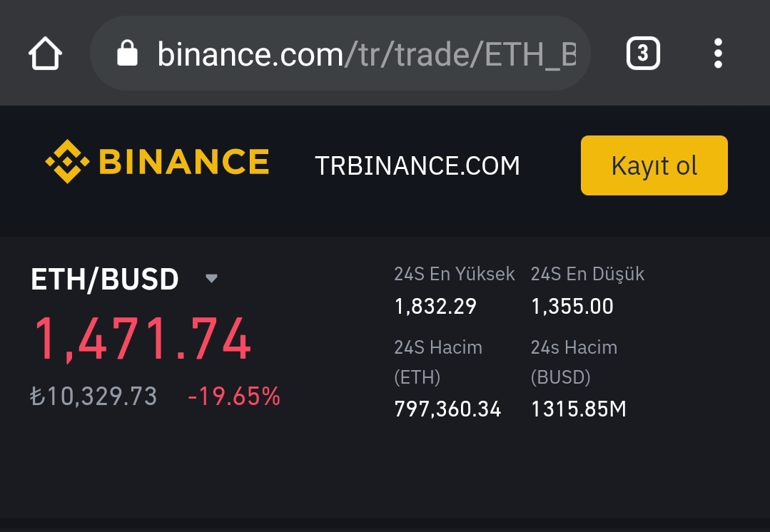The height and width of the screenshot is (532, 770).
Task: Tap the browser home icon
Action: pos(45,54)
